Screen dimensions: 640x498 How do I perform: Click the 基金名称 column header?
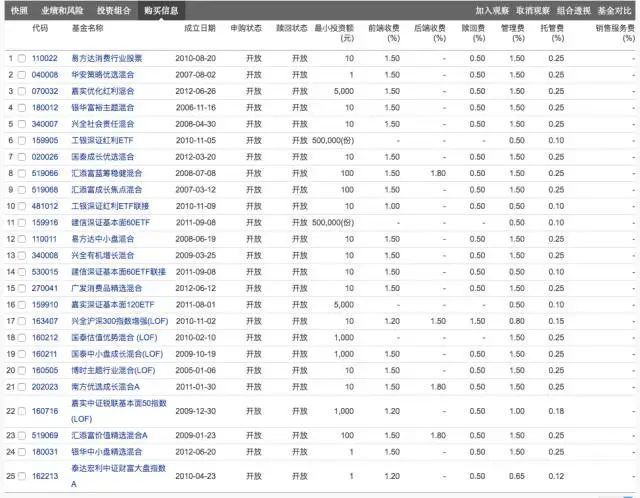(x=87, y=28)
